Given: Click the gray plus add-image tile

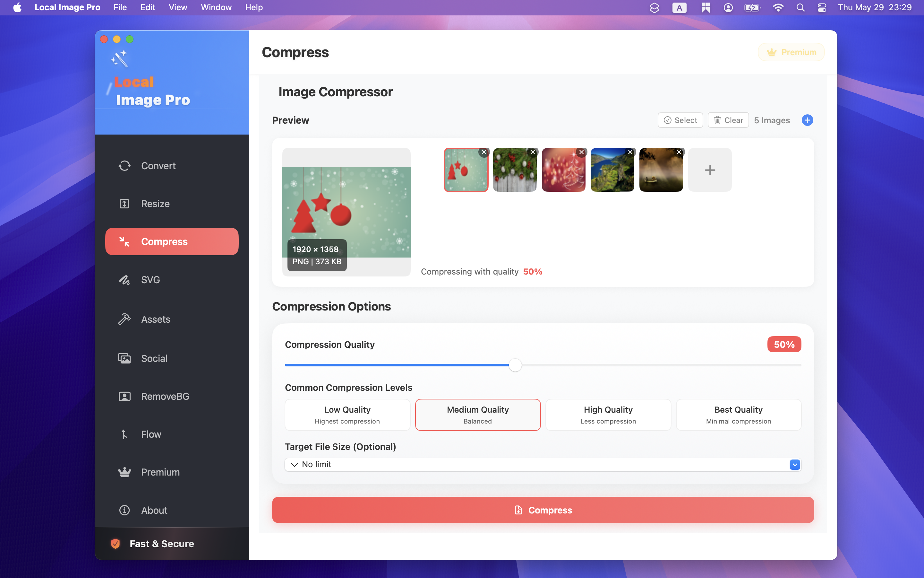Looking at the screenshot, I should [x=710, y=170].
